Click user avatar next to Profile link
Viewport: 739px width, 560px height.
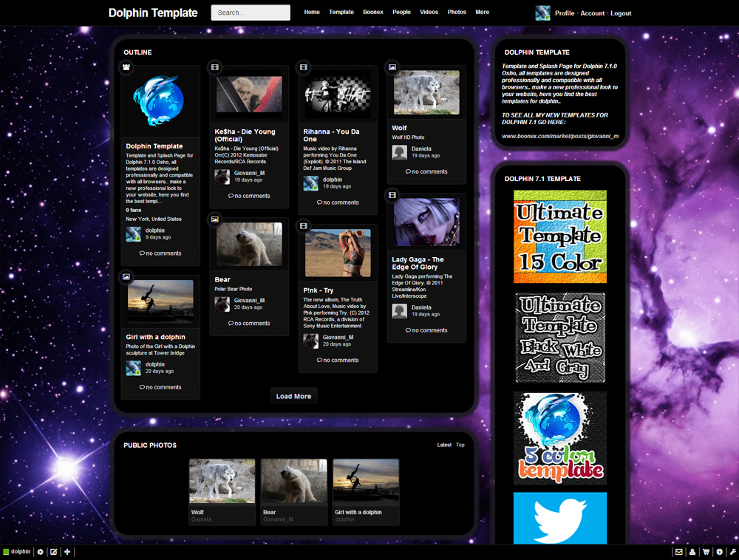(x=543, y=13)
